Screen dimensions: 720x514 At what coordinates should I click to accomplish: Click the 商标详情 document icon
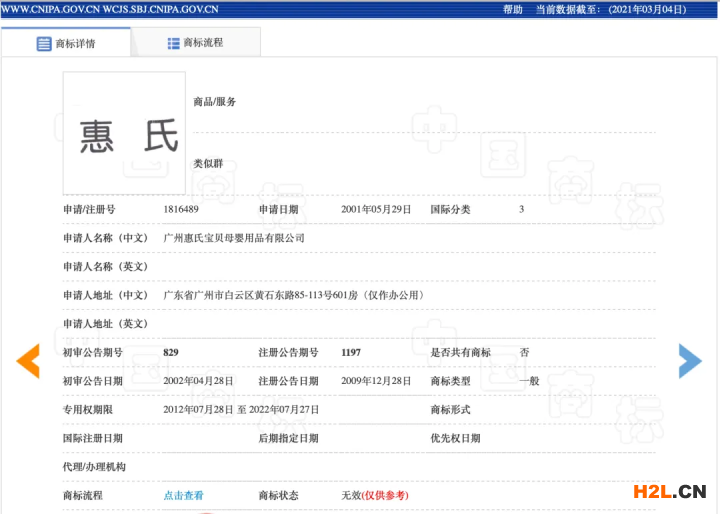[x=44, y=44]
